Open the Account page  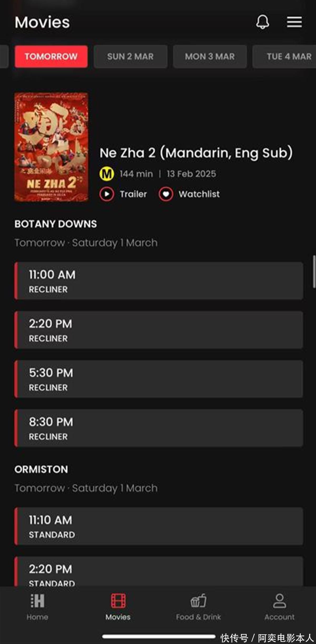(279, 605)
